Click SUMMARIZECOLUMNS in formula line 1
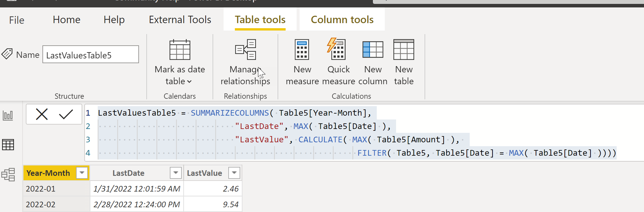 click(x=230, y=113)
